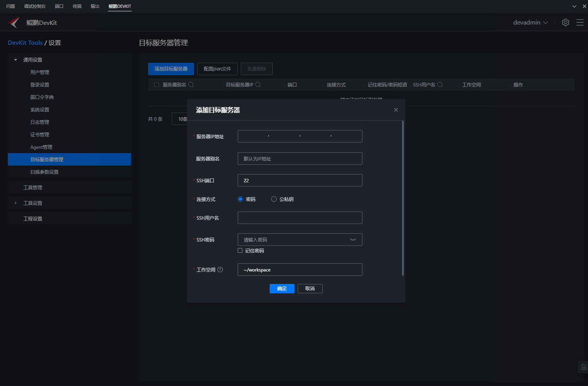Switch to the 问题 panel tab
Screen dimensions: 588x386
point(11,6)
